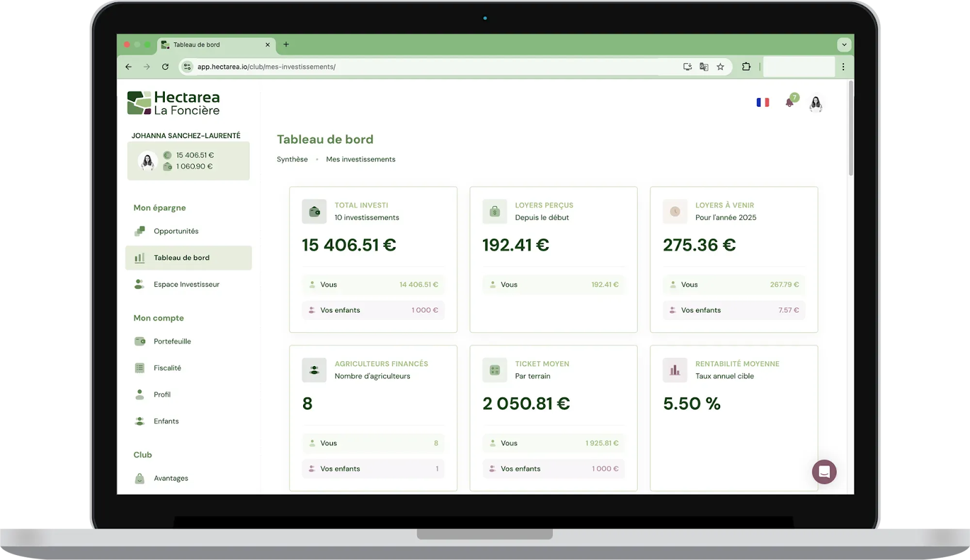
Task: Go back with browser back arrow
Action: pyautogui.click(x=129, y=67)
